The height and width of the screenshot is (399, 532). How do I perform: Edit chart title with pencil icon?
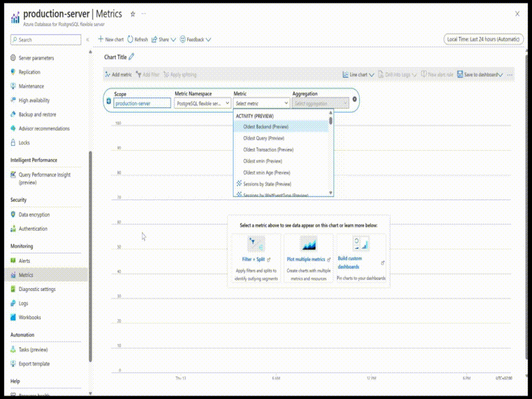click(131, 57)
